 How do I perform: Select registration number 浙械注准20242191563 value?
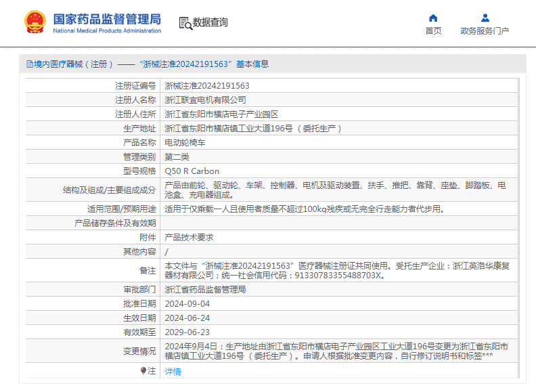coord(207,85)
